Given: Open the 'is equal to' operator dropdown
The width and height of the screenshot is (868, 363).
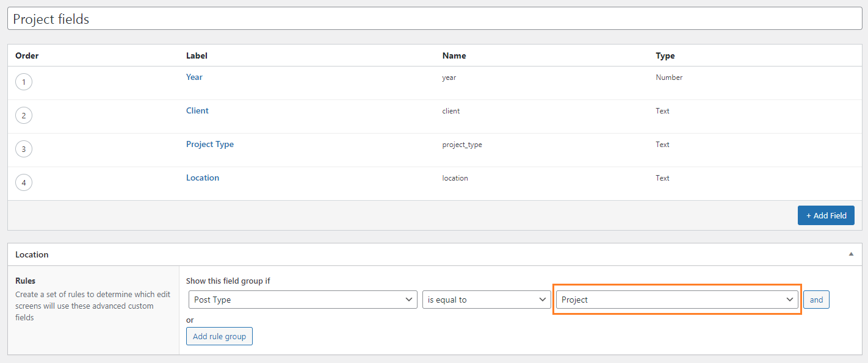Looking at the screenshot, I should [486, 300].
